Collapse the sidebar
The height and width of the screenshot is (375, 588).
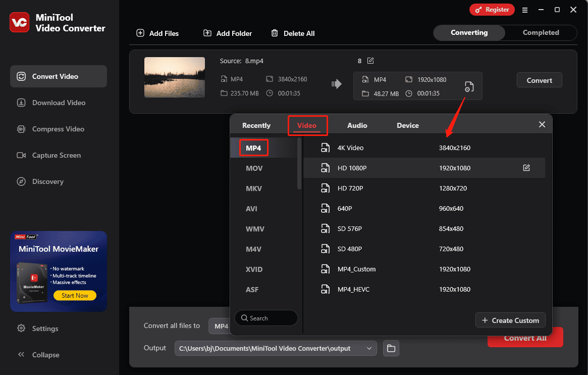pos(38,355)
